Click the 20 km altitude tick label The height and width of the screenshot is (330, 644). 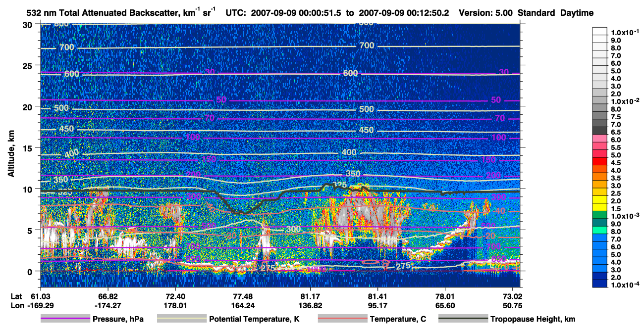click(x=29, y=107)
